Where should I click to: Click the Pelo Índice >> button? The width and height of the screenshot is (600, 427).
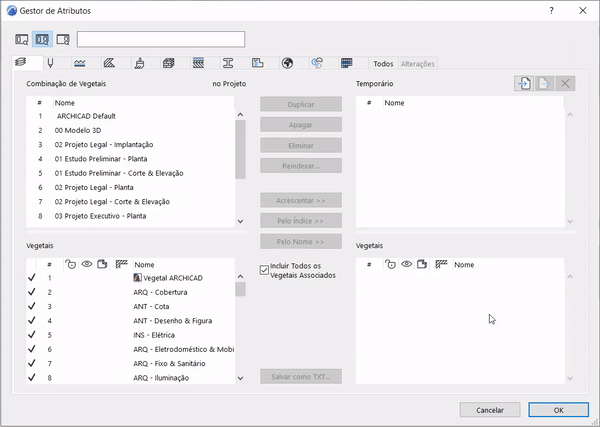pos(301,221)
